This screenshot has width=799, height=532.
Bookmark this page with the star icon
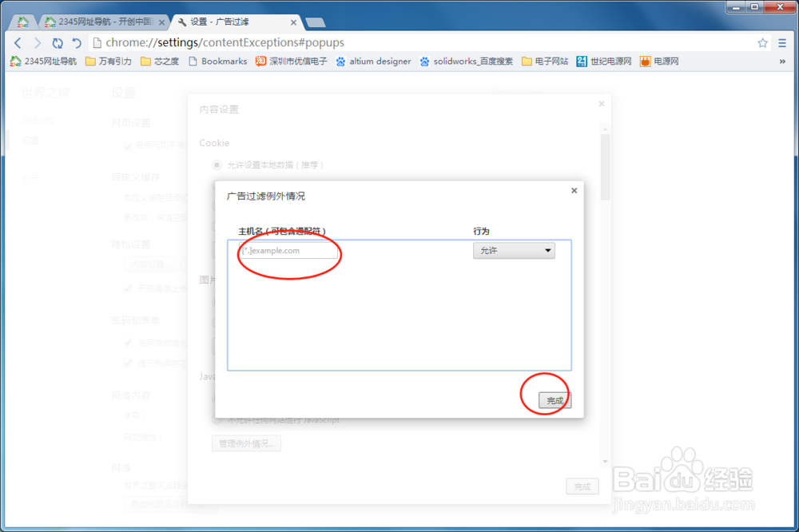tap(762, 43)
